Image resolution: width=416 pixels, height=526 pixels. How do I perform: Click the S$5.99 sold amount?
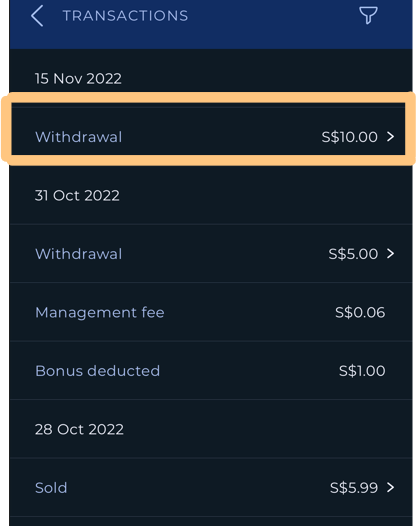pyautogui.click(x=354, y=487)
